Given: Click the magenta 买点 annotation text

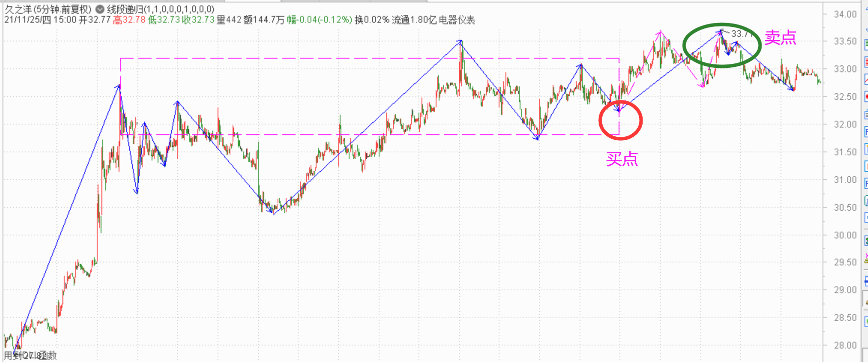Looking at the screenshot, I should pyautogui.click(x=622, y=159).
